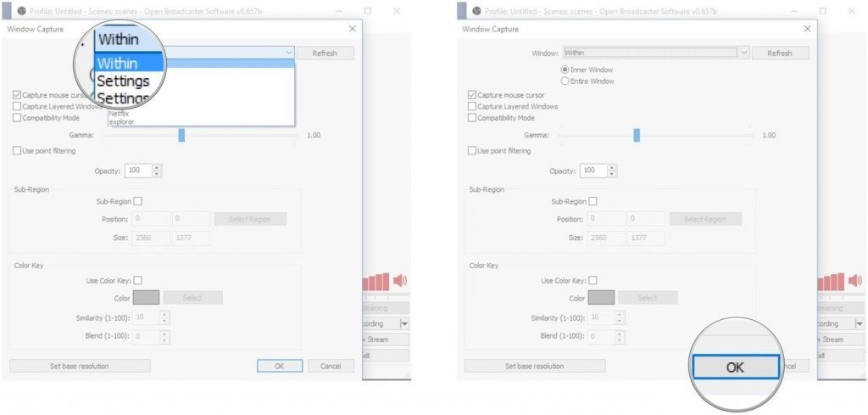Viewport: 868px width, 415px height.
Task: Tick Sub-Region checkbox in dialog with open list
Action: (138, 202)
